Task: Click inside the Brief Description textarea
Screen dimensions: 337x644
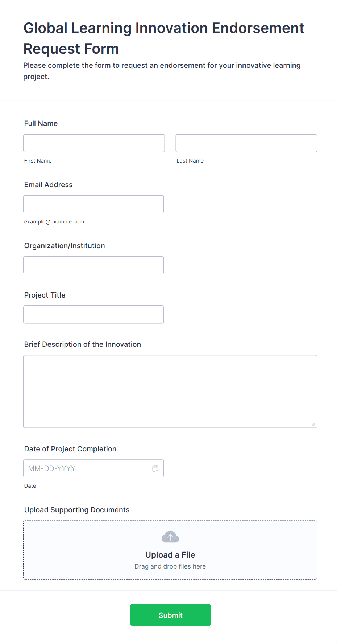Action: point(170,391)
